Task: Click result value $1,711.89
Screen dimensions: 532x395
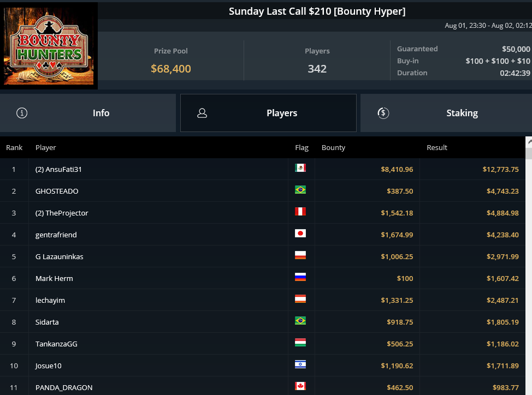Action: coord(503,366)
